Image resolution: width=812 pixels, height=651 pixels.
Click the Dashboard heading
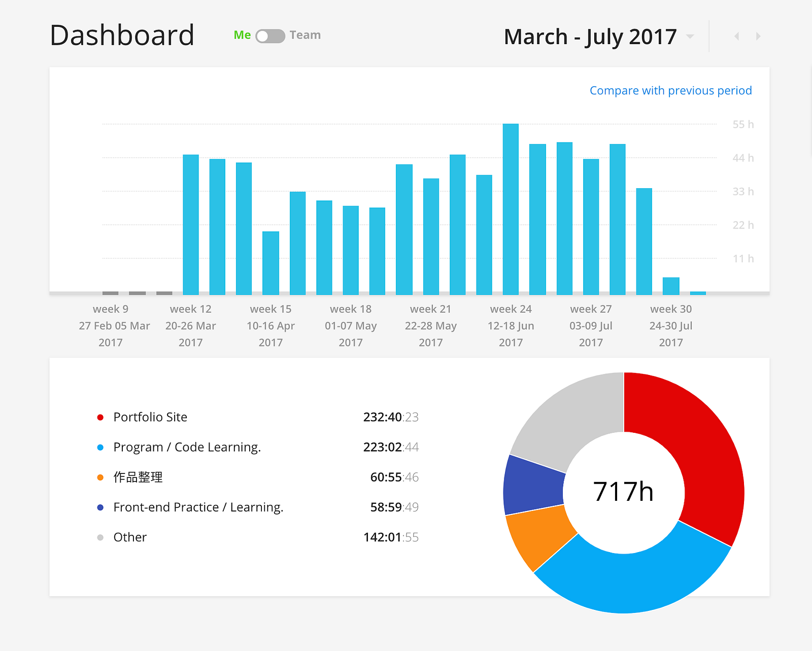pos(122,36)
